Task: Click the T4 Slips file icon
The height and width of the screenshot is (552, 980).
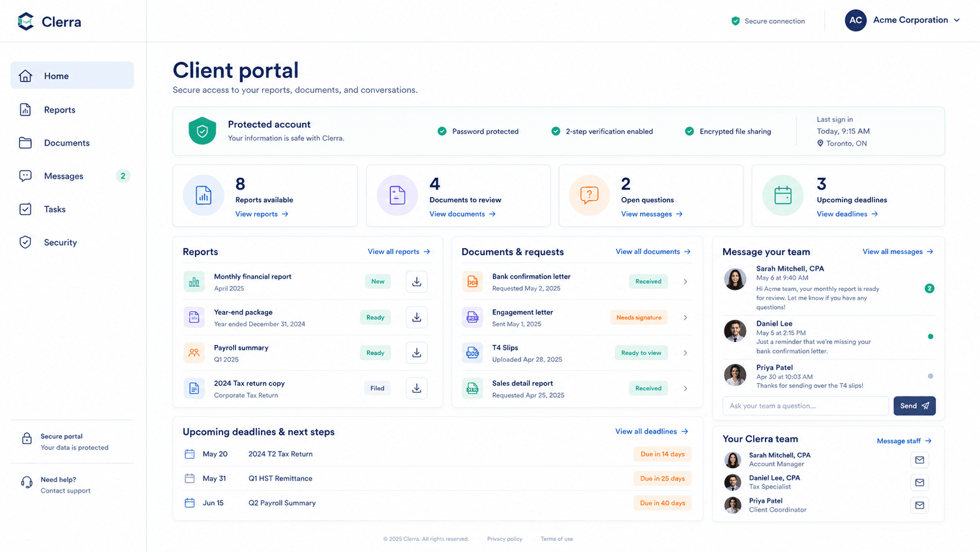Action: (472, 353)
